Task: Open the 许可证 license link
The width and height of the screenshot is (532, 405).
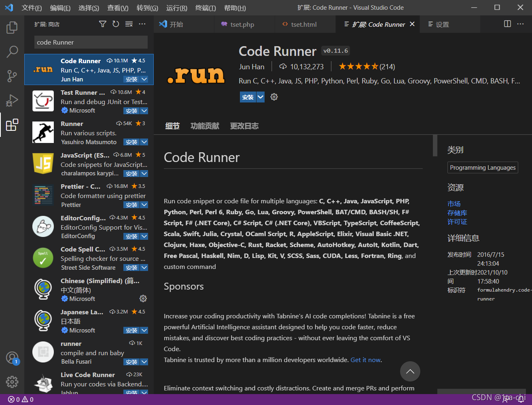Action: click(457, 222)
